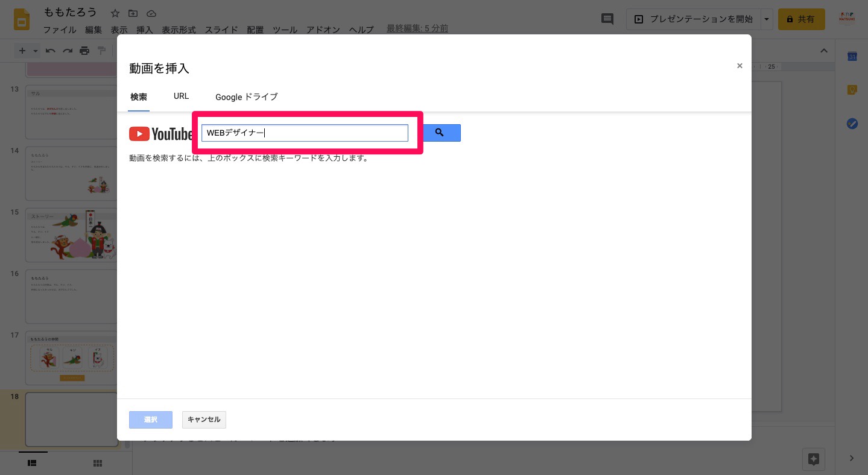Click the 共有 share button
The image size is (868, 475).
click(x=801, y=19)
